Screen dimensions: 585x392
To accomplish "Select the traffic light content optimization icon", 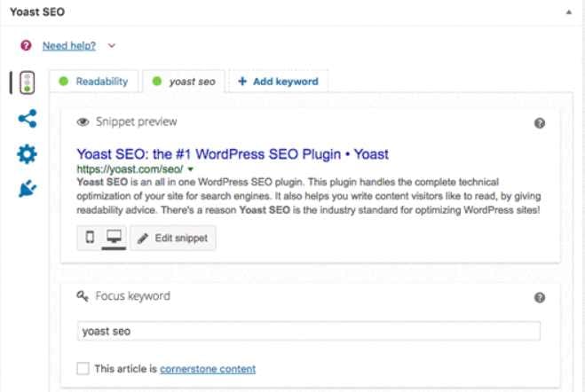I will tap(27, 82).
